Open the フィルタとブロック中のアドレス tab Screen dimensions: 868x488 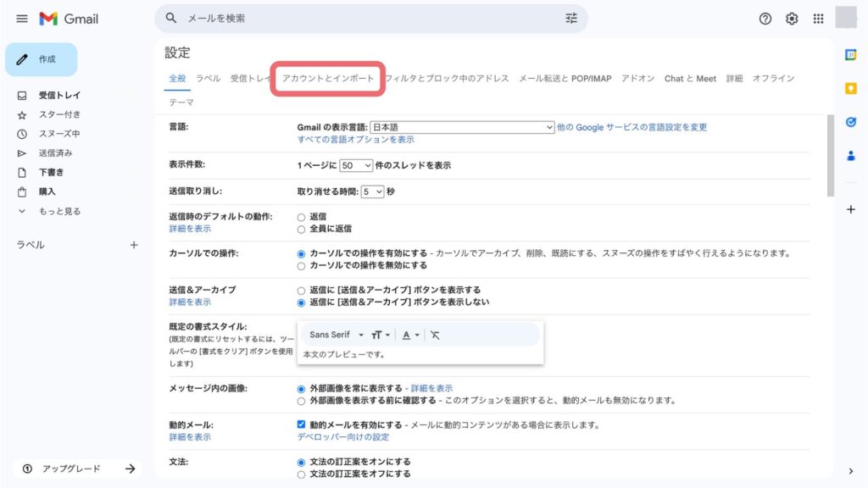coord(447,78)
